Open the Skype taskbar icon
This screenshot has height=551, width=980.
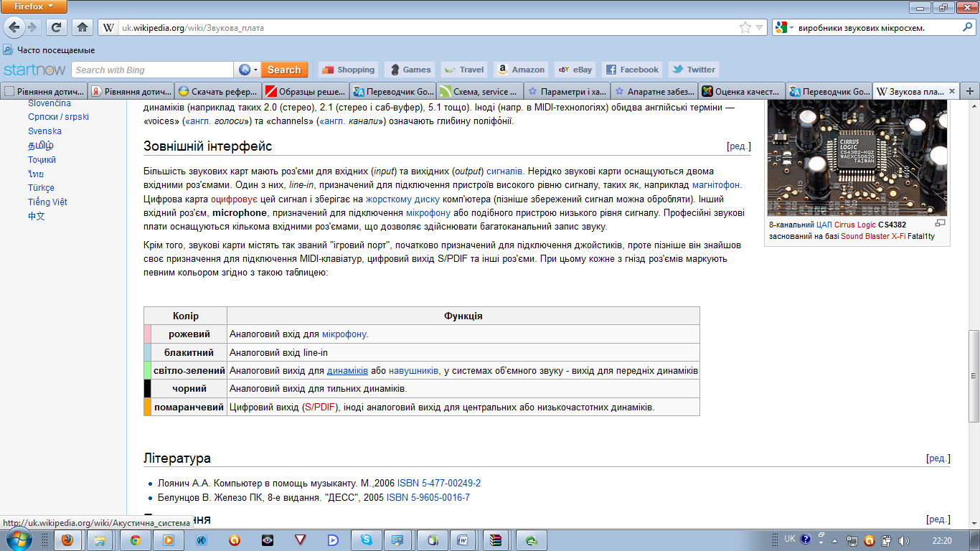coord(367,540)
